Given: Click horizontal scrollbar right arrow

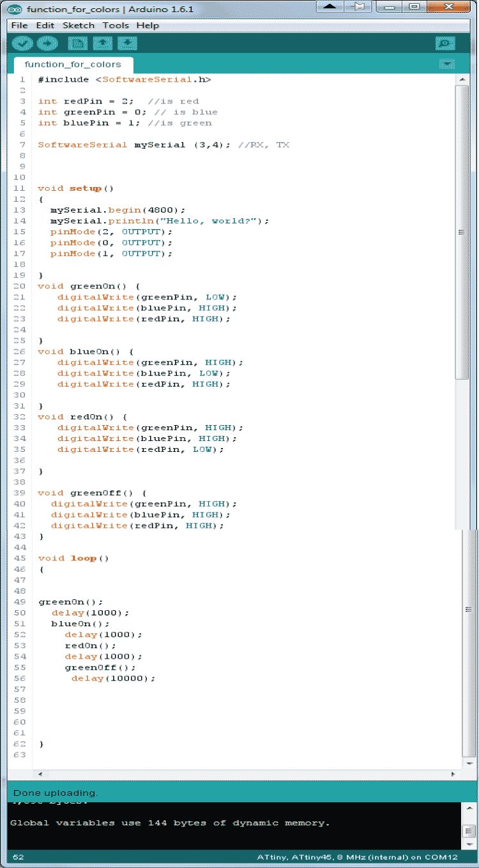Looking at the screenshot, I should click(453, 774).
